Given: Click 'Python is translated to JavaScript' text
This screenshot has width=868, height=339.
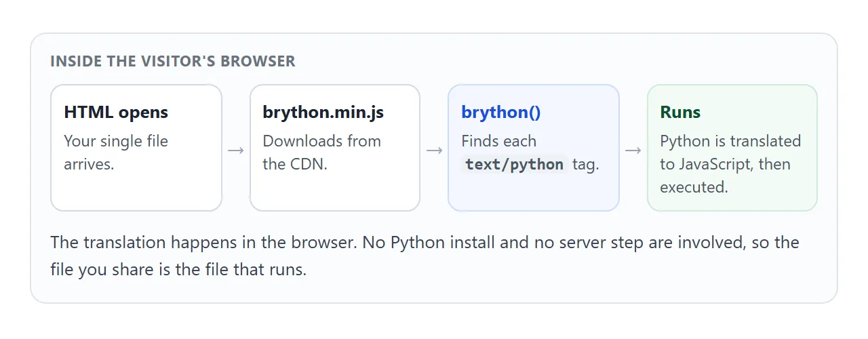Looking at the screenshot, I should 730,153.
